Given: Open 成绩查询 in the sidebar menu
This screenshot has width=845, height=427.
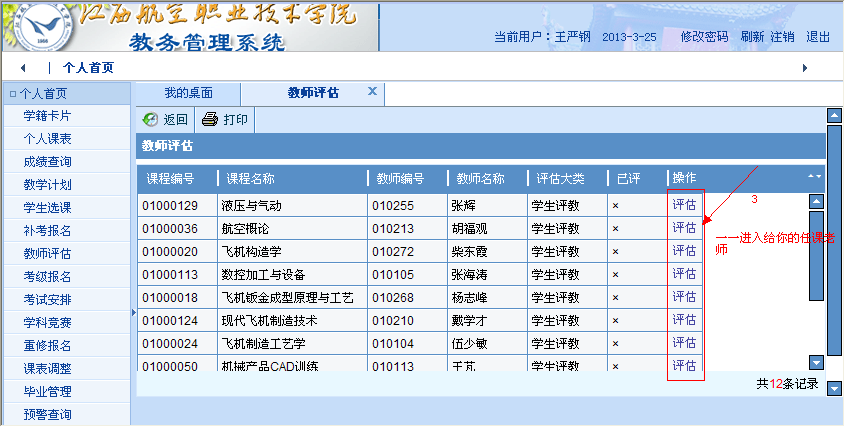Looking at the screenshot, I should [x=47, y=161].
